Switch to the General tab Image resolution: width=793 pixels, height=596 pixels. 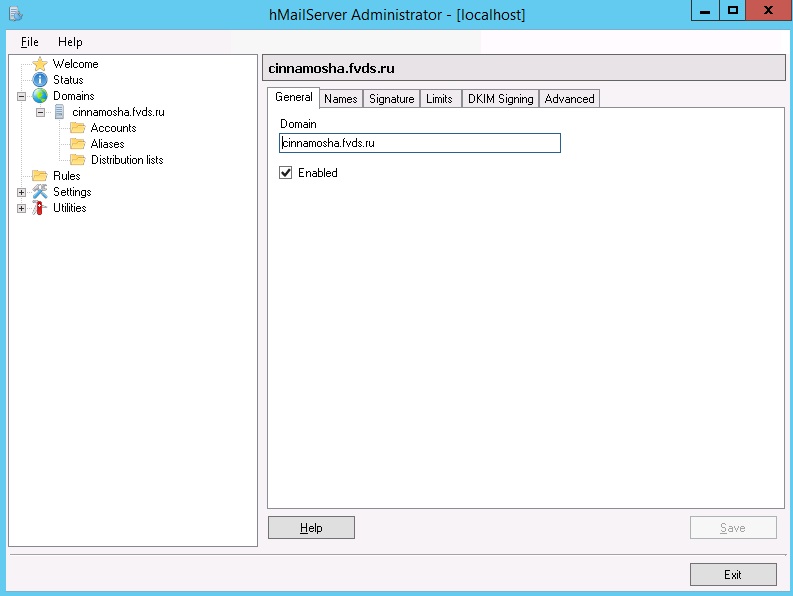coord(294,97)
